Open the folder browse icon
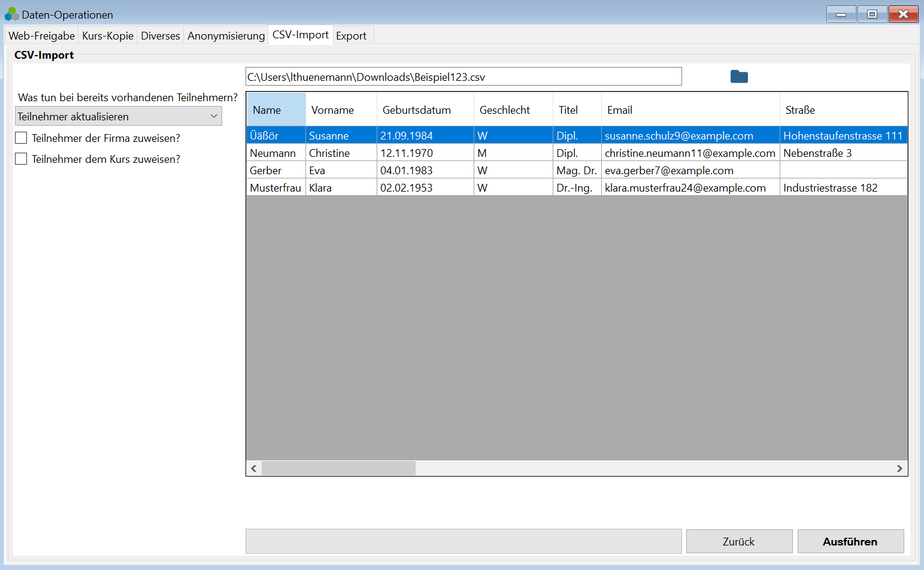Screen dimensions: 924x570 (739, 77)
